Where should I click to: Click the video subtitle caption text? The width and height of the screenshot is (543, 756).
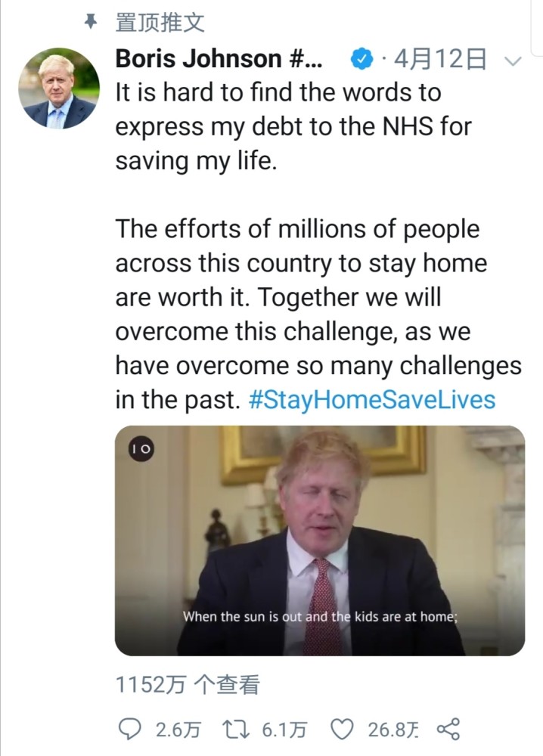coord(321,616)
